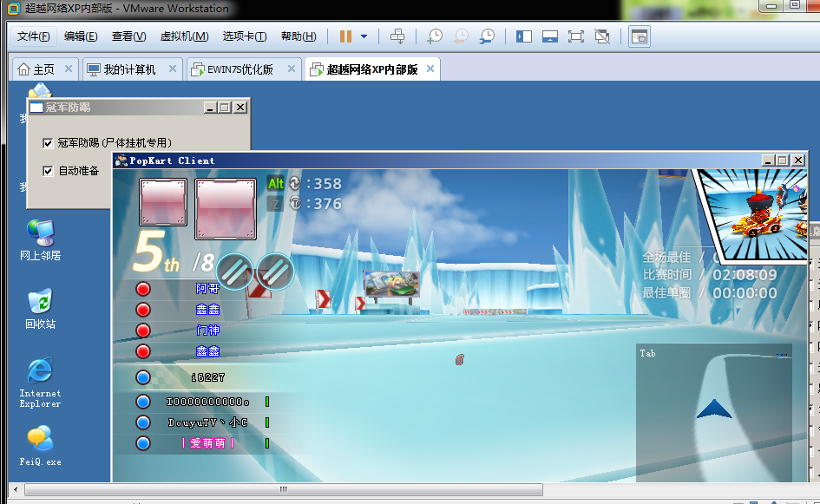Click the red team dot beside 阿哥
The height and width of the screenshot is (504, 820).
click(x=143, y=289)
